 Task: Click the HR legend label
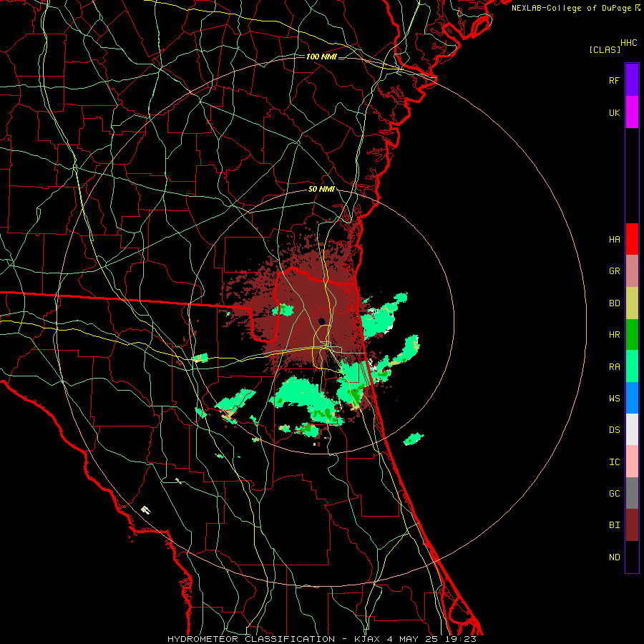[614, 335]
